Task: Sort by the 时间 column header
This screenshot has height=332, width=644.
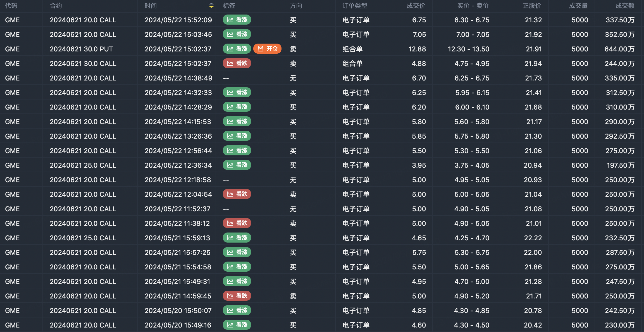Action: [x=151, y=6]
